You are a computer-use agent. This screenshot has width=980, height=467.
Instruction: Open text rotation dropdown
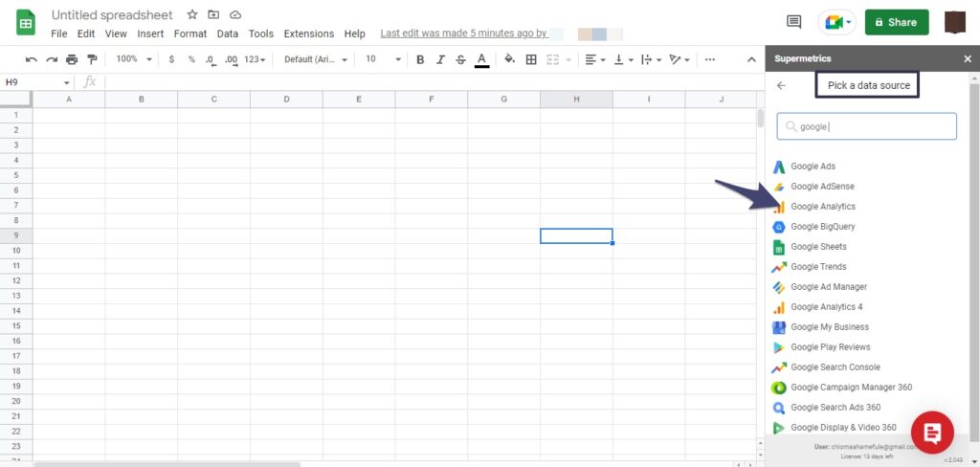pyautogui.click(x=679, y=59)
